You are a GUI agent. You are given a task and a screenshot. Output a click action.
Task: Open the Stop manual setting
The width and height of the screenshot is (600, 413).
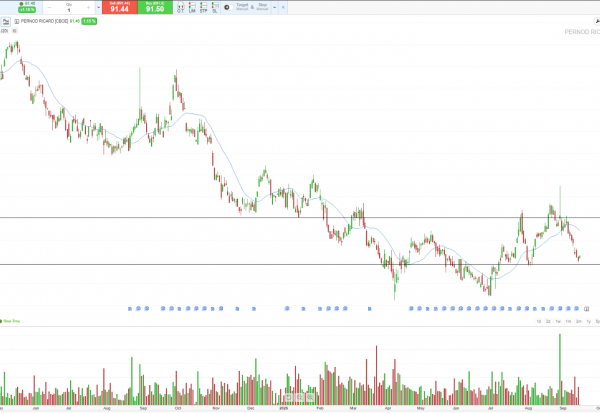click(262, 7)
